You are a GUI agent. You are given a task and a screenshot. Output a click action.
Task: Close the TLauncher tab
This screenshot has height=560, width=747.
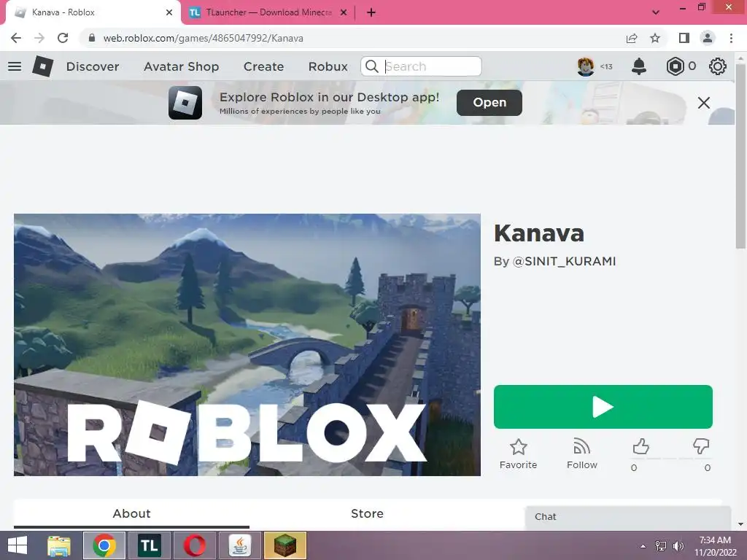point(344,12)
